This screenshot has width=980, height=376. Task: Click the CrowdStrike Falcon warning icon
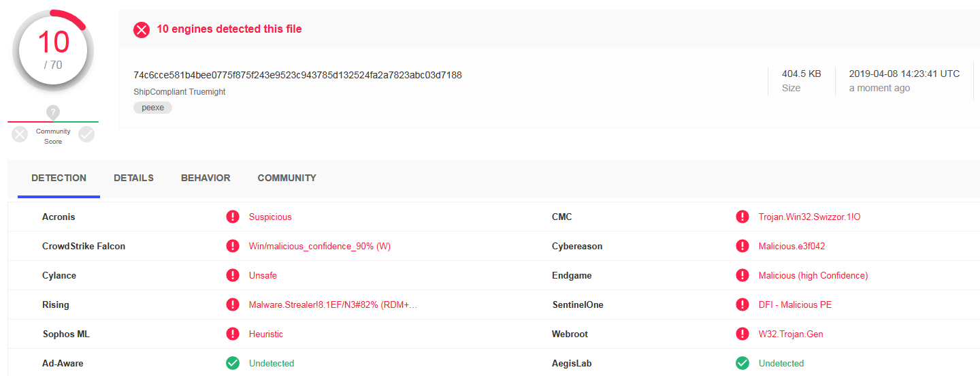pos(233,247)
